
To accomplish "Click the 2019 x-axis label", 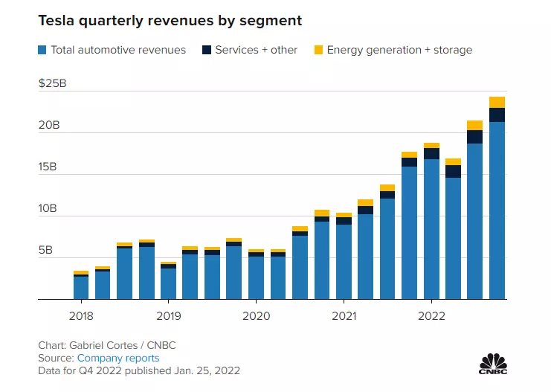I will click(169, 316).
